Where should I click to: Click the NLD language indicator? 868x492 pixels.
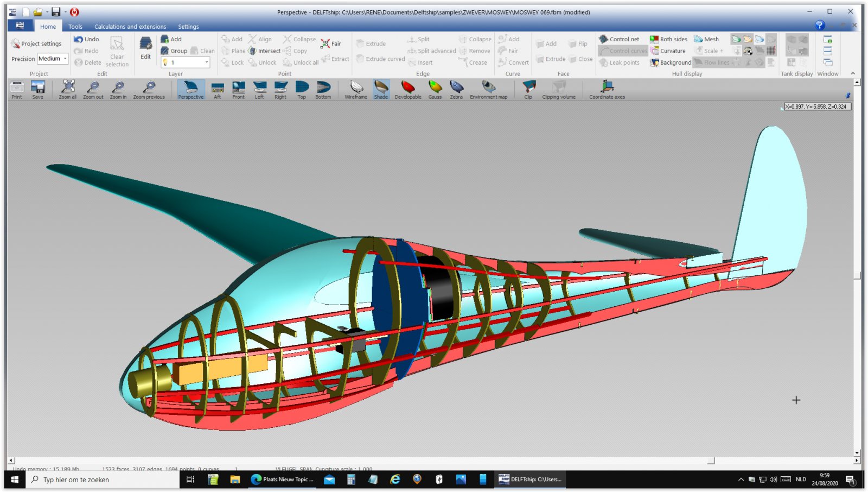(x=801, y=480)
